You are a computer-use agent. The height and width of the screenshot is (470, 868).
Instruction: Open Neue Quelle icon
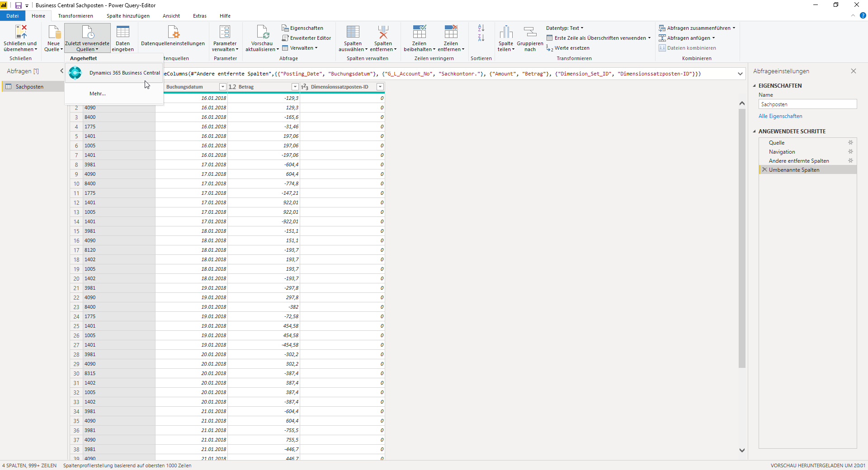(x=54, y=32)
